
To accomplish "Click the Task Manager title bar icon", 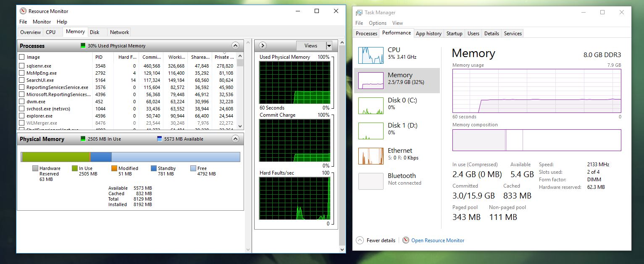I will coord(359,13).
